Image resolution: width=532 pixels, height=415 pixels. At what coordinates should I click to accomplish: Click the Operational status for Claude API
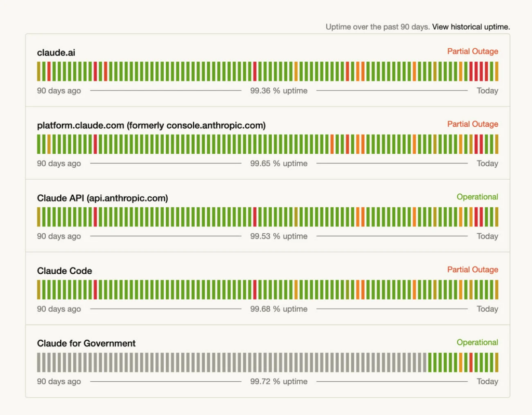pos(477,197)
